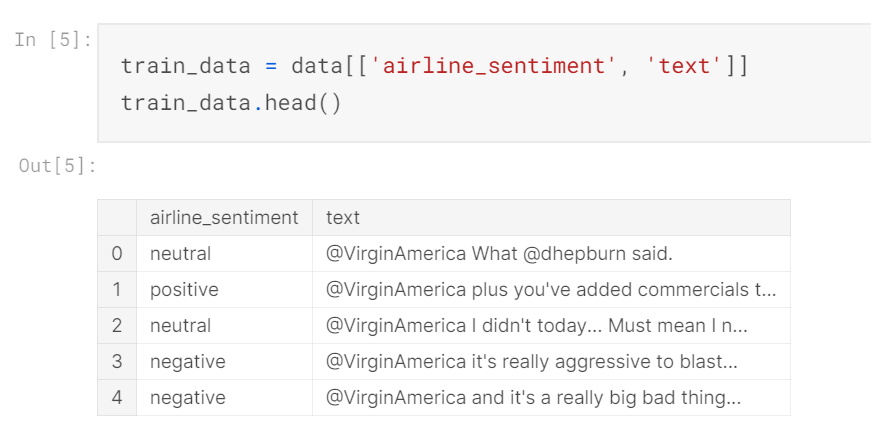This screenshot has height=429, width=871.
Task: Click the text column header in table
Action: coord(343,217)
